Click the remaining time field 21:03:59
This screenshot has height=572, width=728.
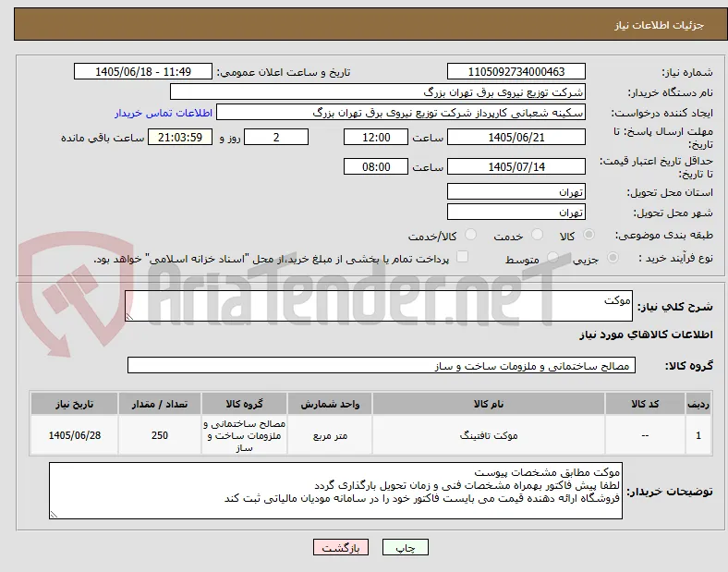tap(180, 137)
